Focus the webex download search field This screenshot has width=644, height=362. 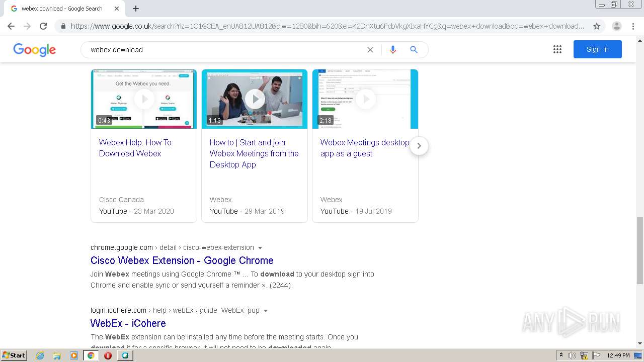pos(226,50)
